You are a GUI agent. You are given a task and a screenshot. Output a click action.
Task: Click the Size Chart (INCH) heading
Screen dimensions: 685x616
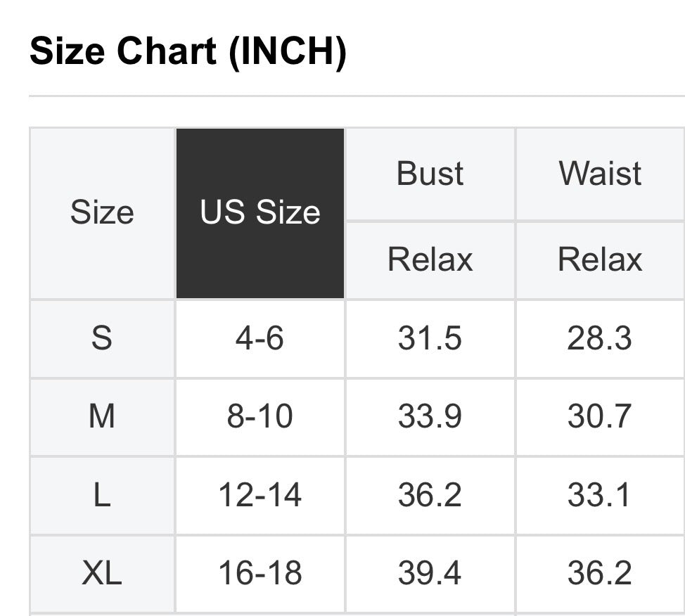point(188,51)
